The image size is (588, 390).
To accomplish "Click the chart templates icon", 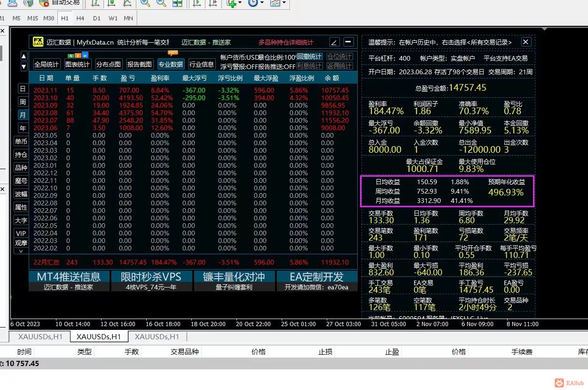I will pos(275,3).
